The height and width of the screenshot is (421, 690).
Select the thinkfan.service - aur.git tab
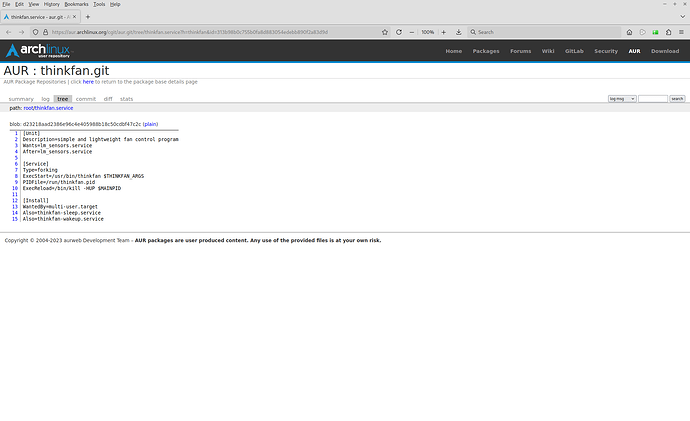(40, 17)
